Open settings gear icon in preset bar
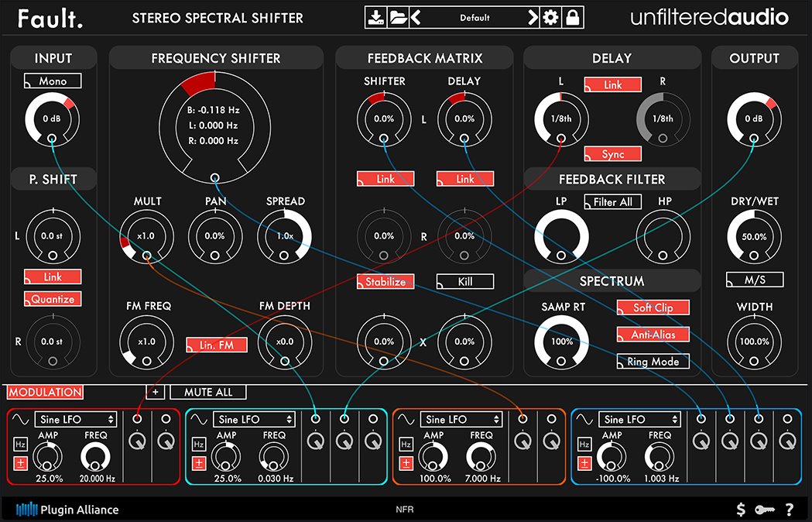Screen dimensions: 812x522 (550, 18)
